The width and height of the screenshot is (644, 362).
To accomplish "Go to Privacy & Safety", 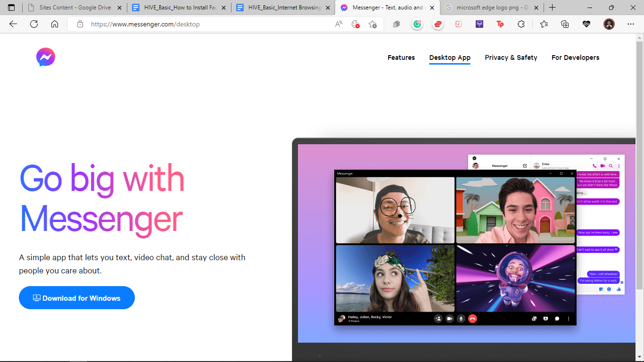I will 511,58.
